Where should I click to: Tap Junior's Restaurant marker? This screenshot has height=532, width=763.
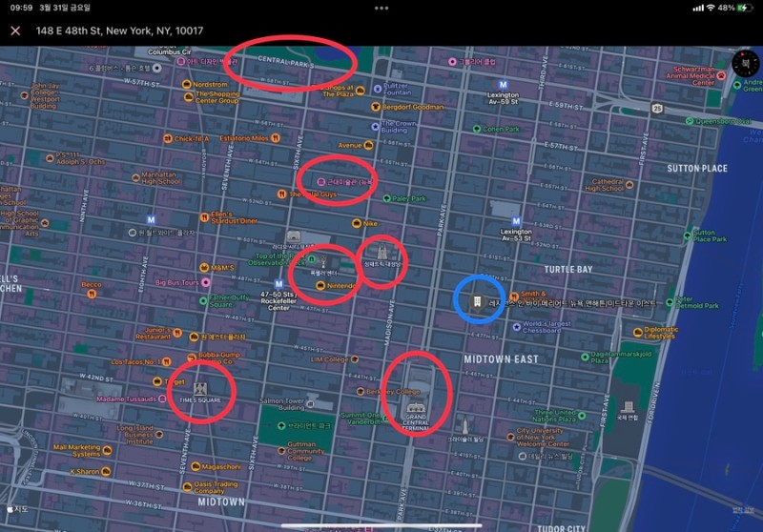(x=177, y=333)
